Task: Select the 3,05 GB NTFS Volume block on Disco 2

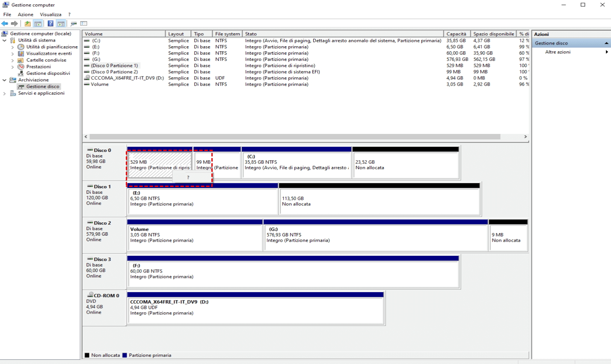Action: [195, 235]
